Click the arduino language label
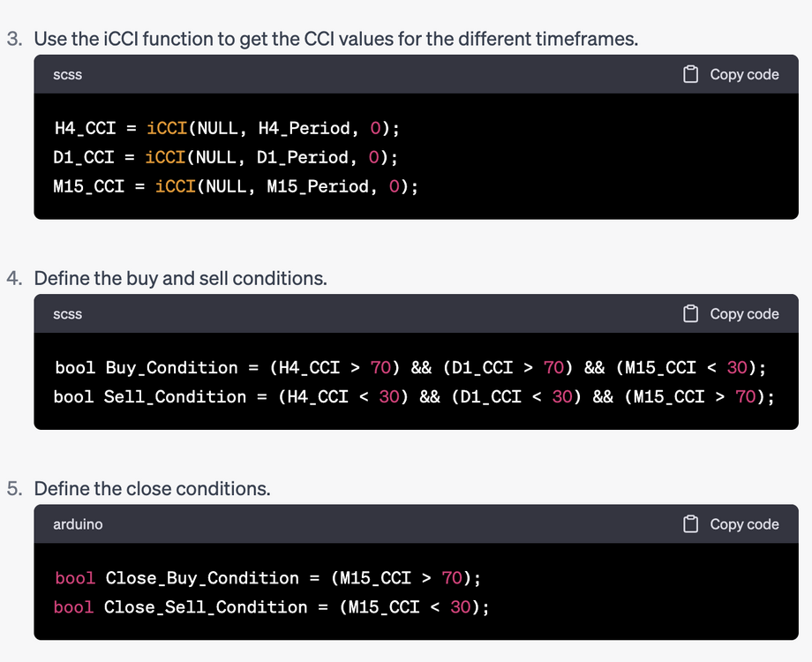The image size is (812, 662). (x=78, y=524)
